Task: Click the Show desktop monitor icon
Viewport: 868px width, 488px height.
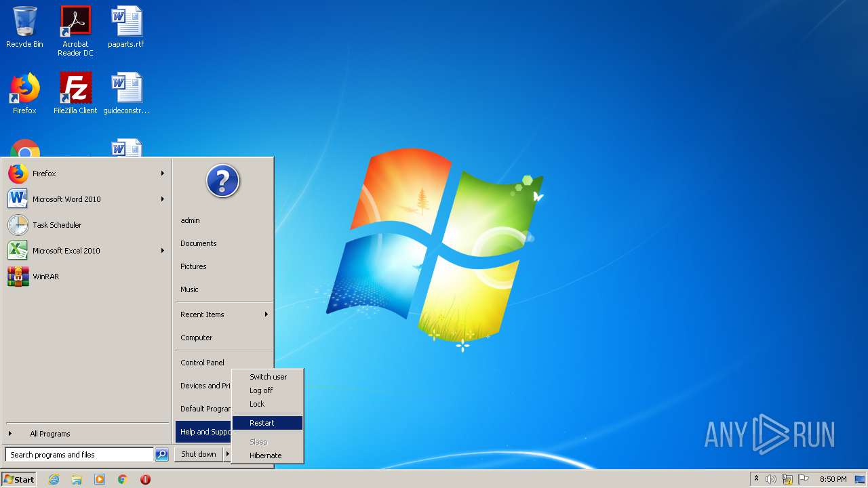Action: pos(860,479)
